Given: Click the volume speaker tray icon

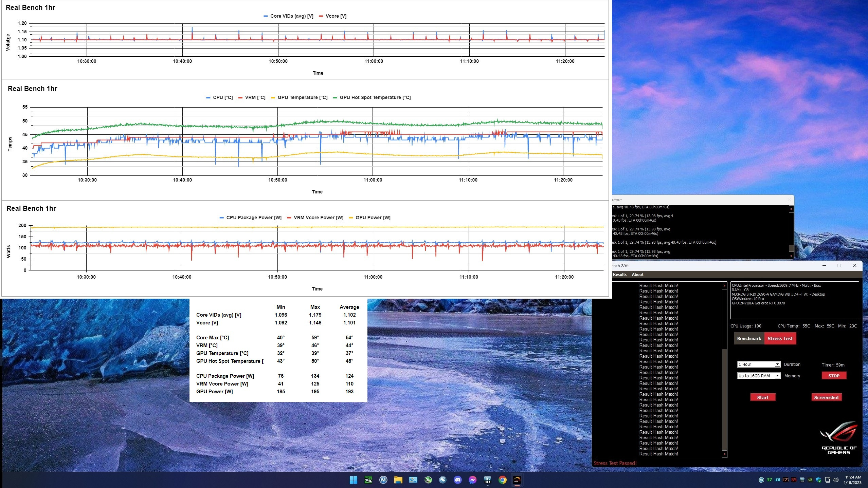Looking at the screenshot, I should [836, 480].
